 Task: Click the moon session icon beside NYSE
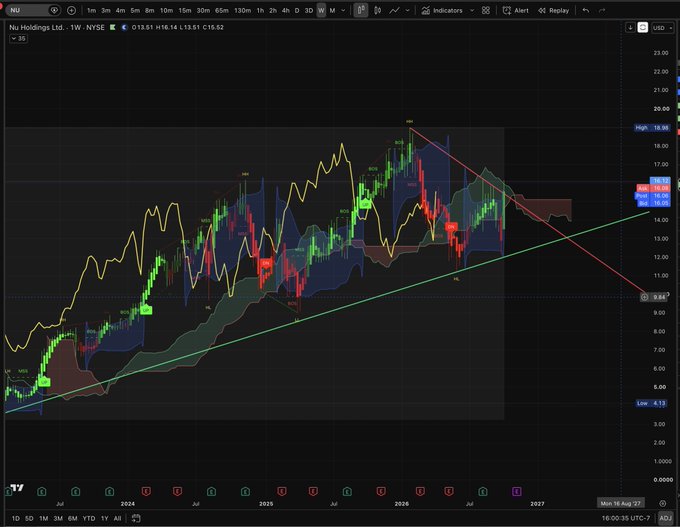pos(124,27)
